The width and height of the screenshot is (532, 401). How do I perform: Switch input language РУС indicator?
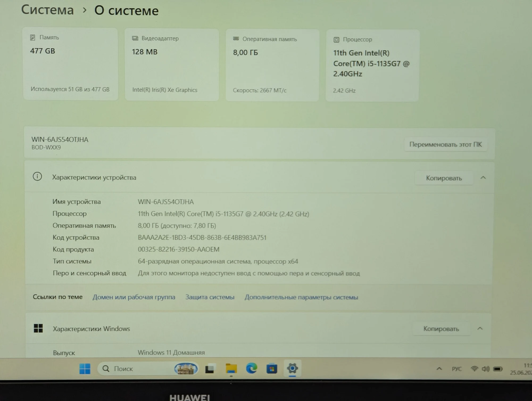(x=456, y=369)
